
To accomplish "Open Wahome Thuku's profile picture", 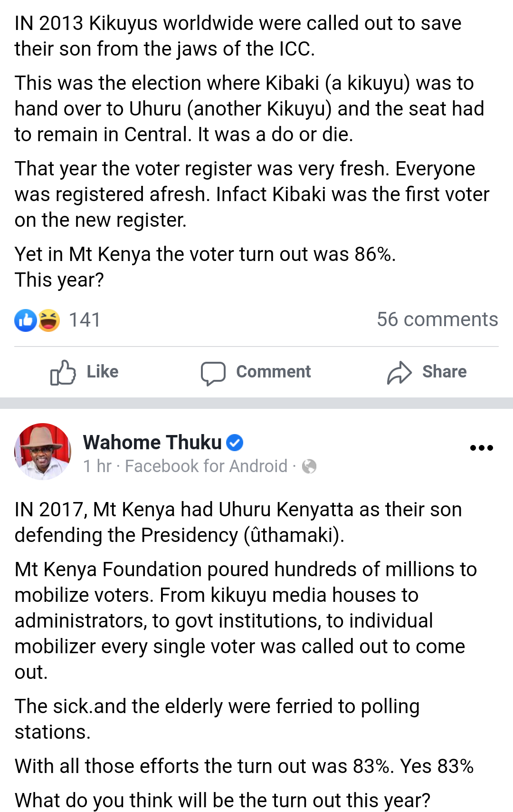I will (43, 451).
